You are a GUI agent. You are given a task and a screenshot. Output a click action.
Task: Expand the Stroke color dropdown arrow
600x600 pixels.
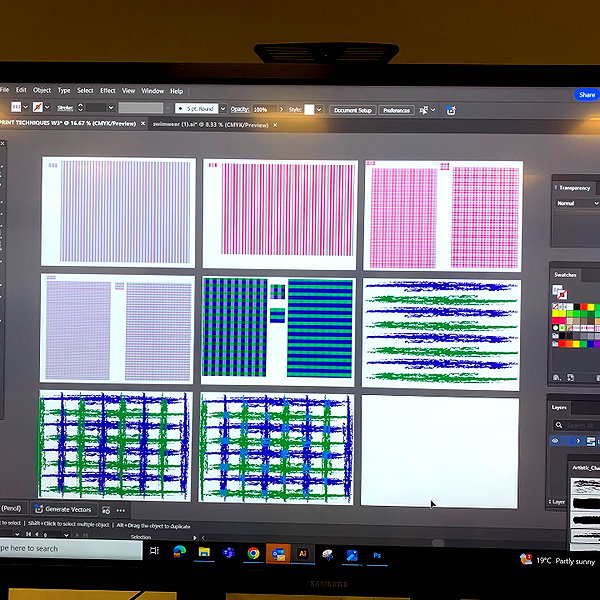(47, 108)
